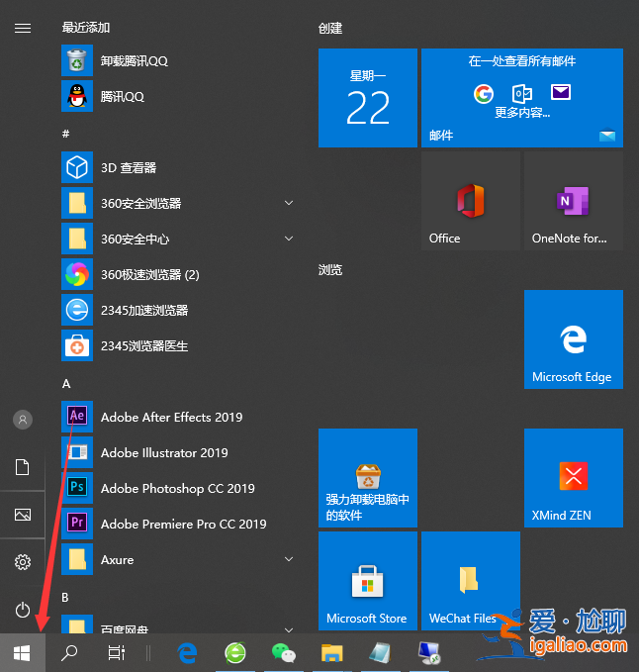Screen dimensions: 639x672
Task: Open WeChat on the taskbar
Action: 284,653
